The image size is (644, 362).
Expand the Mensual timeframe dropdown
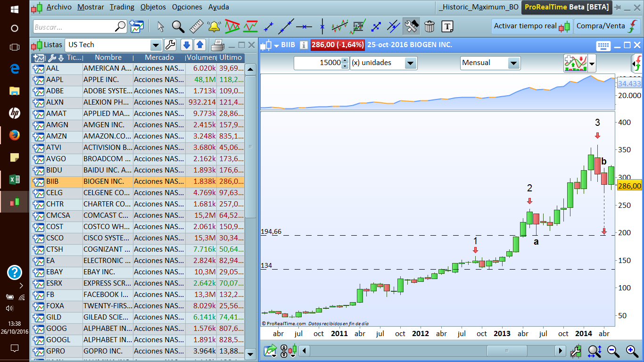pos(513,63)
